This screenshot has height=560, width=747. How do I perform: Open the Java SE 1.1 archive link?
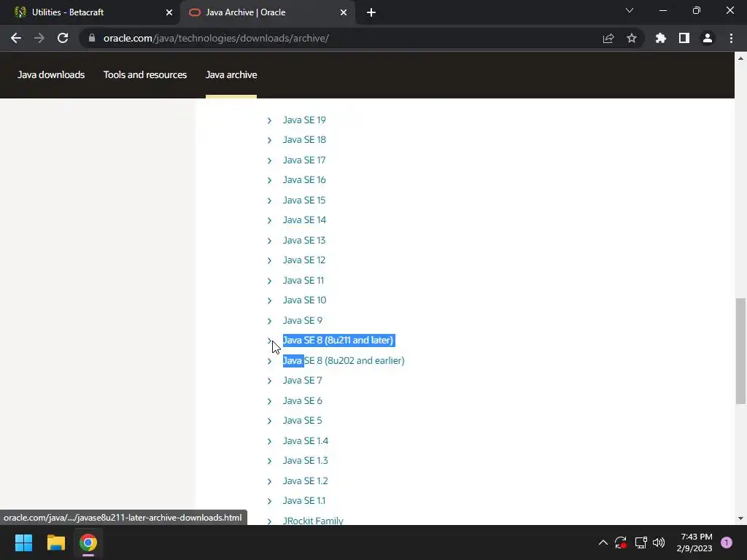click(x=304, y=501)
